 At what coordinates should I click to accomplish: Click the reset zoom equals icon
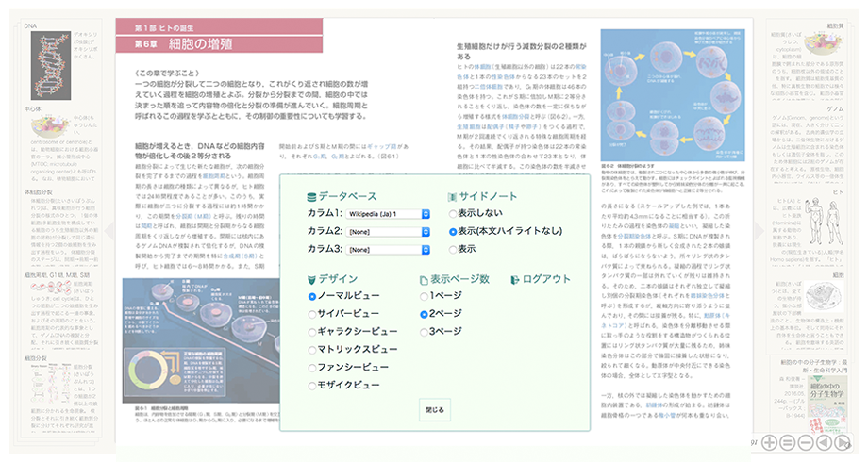[788, 442]
